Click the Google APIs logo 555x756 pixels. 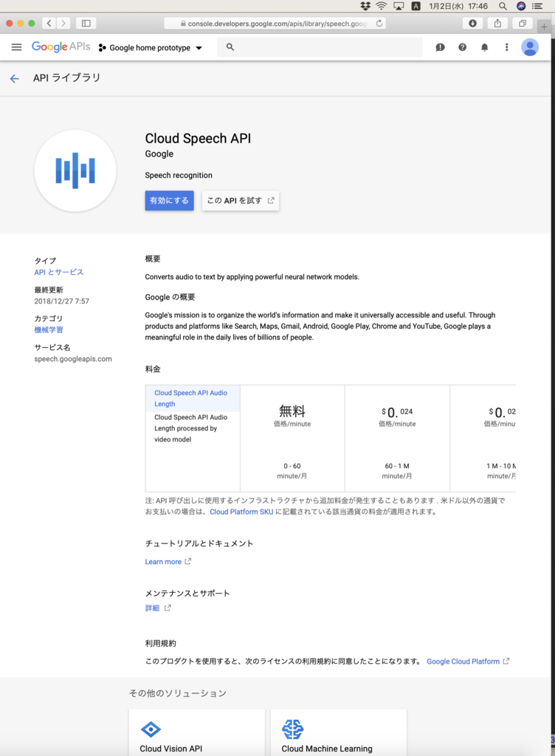[x=61, y=47]
